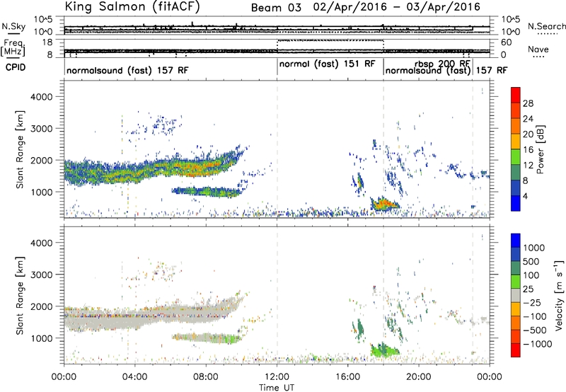Screen dimensions: 566x392
Task: Click the 'CPID' row label
Action: pos(16,67)
